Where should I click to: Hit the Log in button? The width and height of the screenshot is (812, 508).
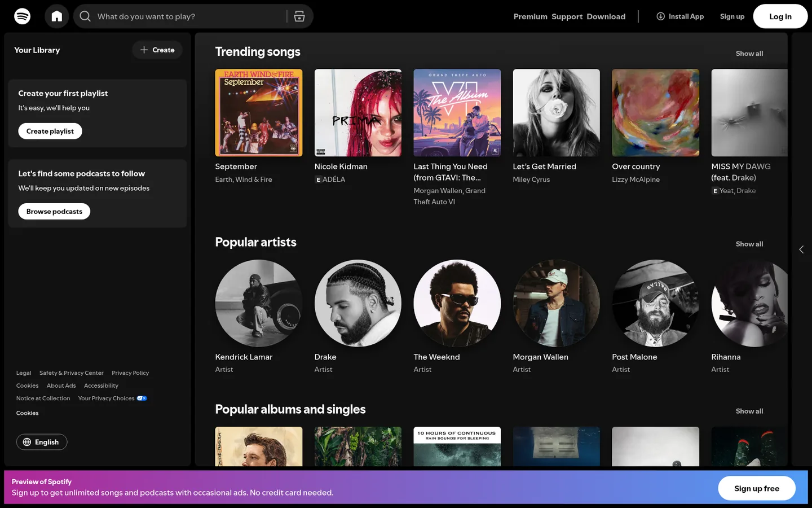[x=780, y=16]
